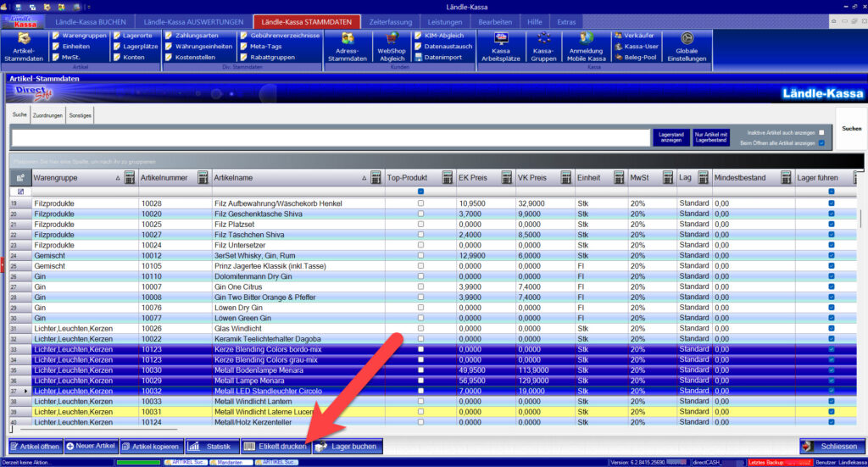Image resolution: width=868 pixels, height=467 pixels.
Task: Open filter for Mindestbestand column
Action: 786,178
